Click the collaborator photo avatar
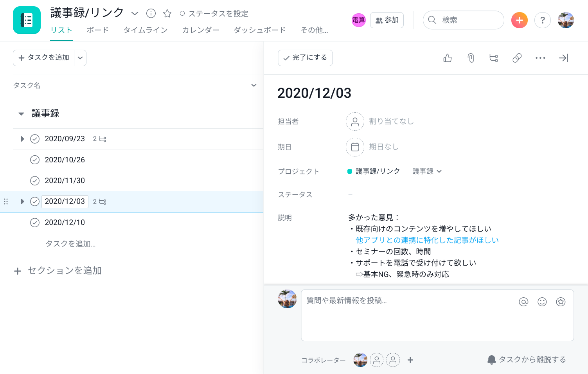 pos(360,360)
